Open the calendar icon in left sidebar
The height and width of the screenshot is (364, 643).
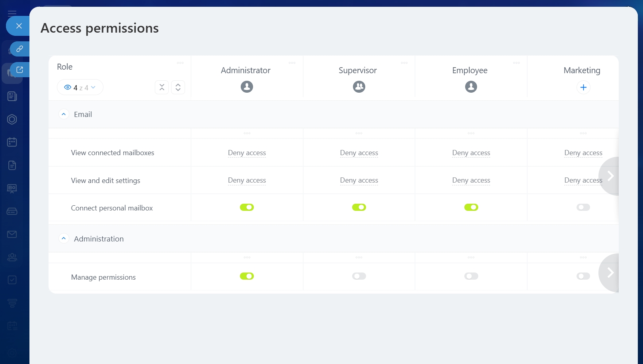[x=12, y=142]
